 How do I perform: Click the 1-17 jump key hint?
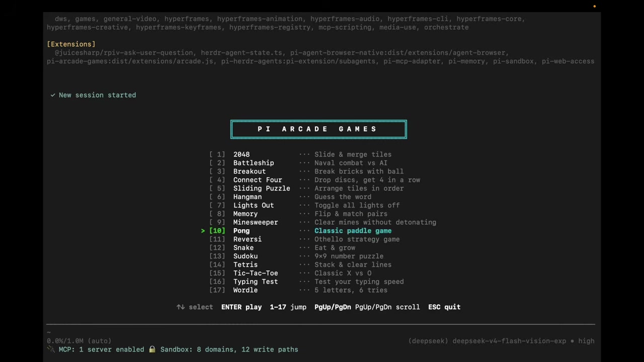click(288, 307)
